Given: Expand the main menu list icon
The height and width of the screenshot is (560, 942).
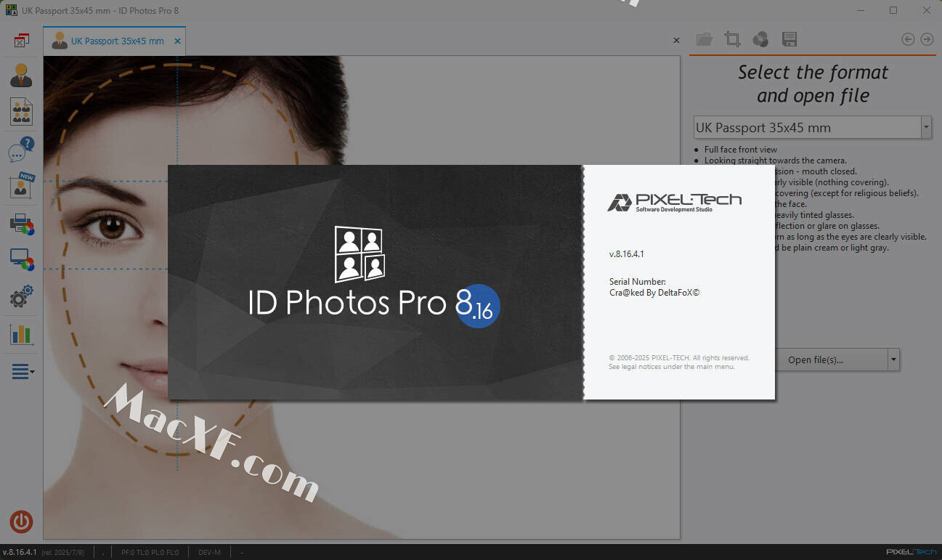Looking at the screenshot, I should [x=23, y=371].
